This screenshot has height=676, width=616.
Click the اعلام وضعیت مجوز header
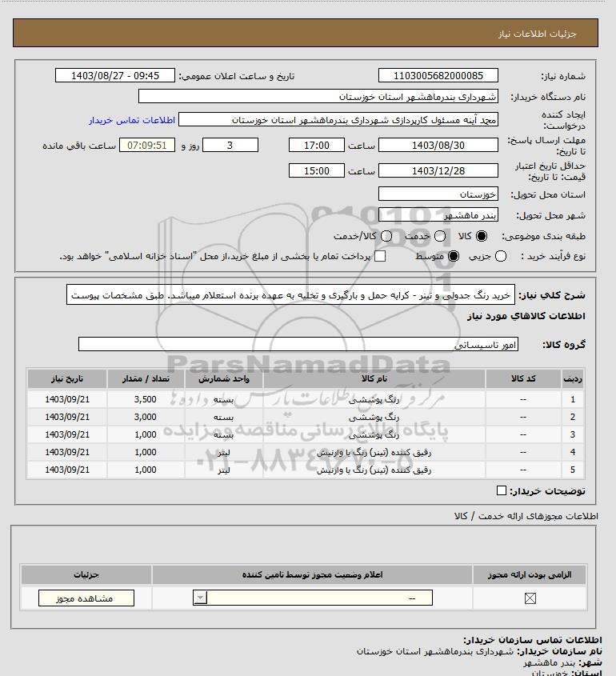(x=313, y=574)
